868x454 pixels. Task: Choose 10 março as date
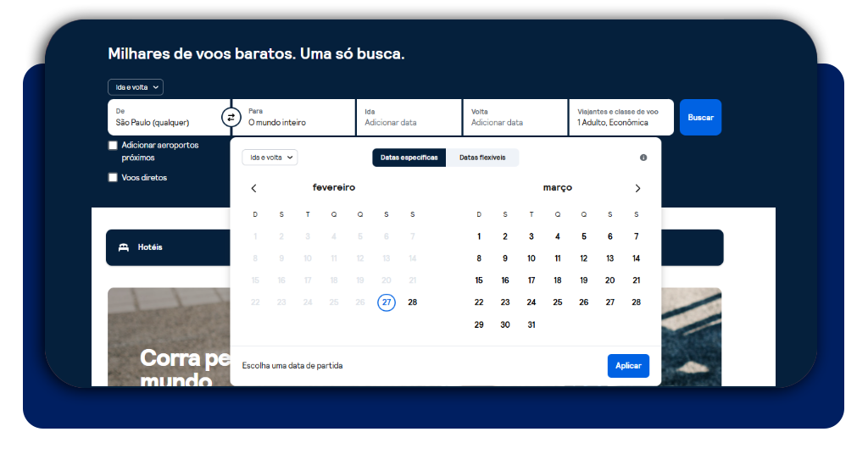point(531,258)
